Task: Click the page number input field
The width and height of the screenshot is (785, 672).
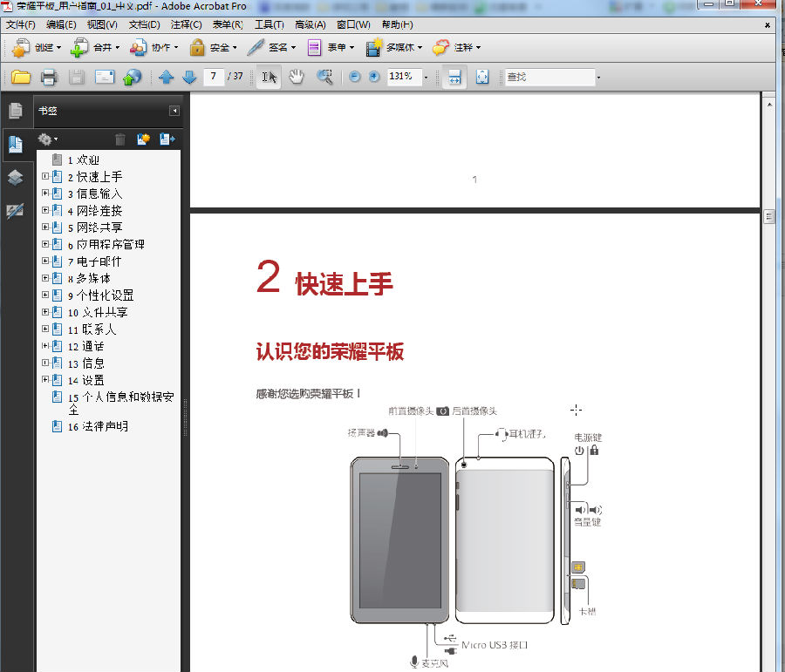Action: (x=213, y=77)
